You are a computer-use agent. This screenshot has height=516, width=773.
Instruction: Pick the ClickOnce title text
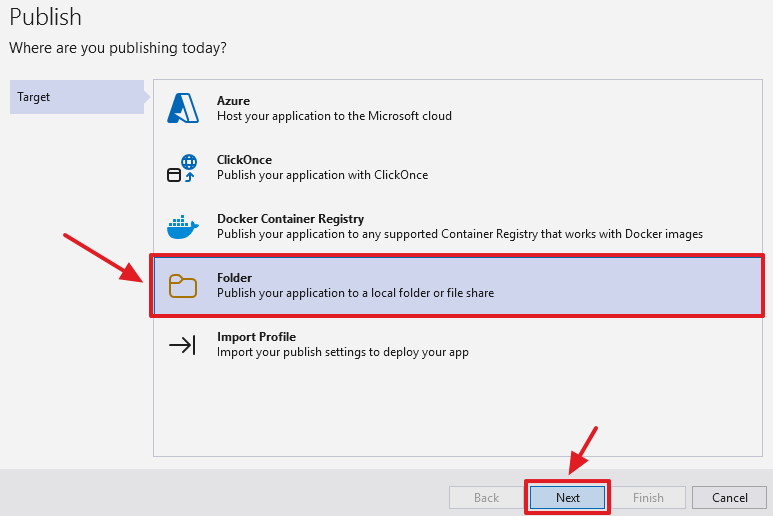click(244, 160)
